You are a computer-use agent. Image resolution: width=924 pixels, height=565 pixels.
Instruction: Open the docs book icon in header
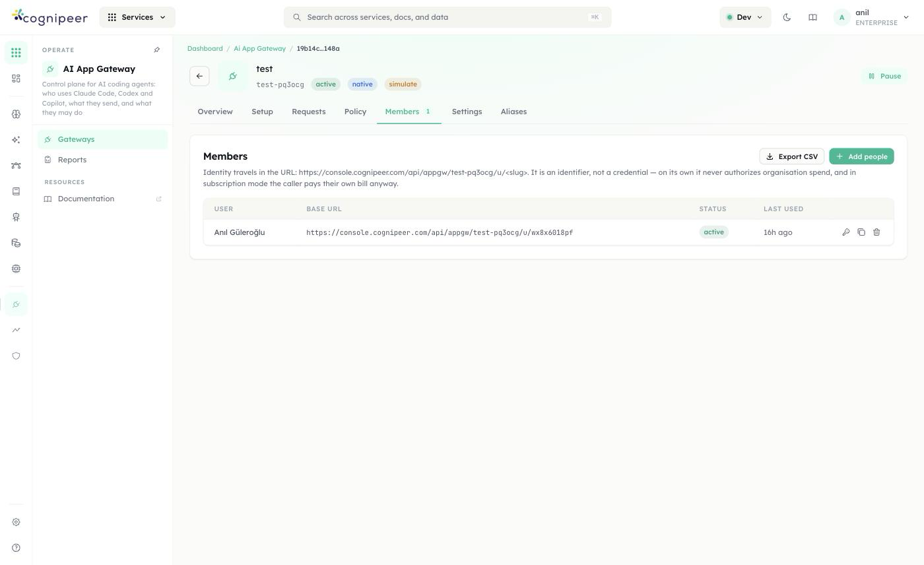812,17
